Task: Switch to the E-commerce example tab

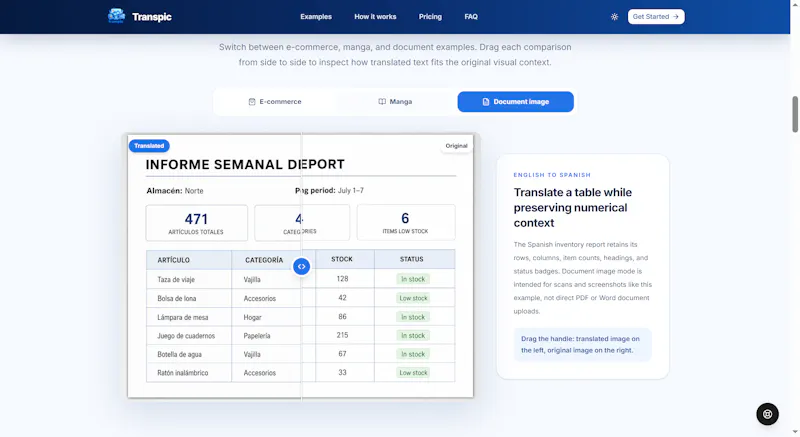Action: coord(274,101)
